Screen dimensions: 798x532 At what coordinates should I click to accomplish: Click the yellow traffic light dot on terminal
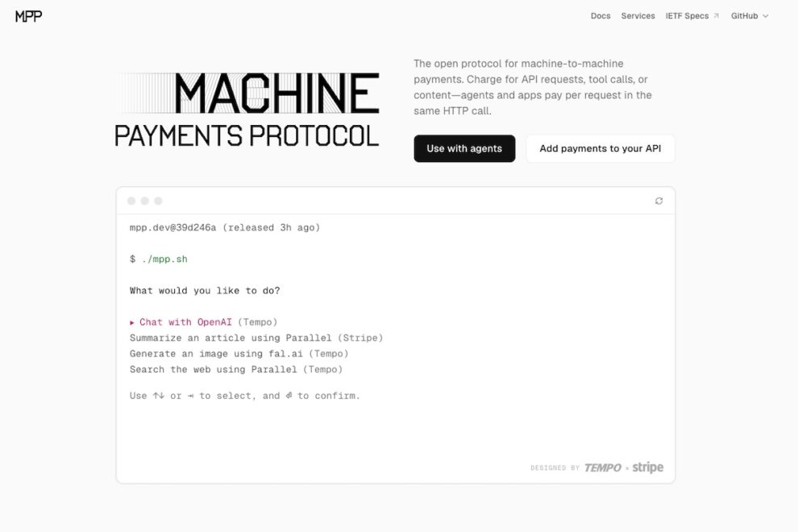click(144, 200)
